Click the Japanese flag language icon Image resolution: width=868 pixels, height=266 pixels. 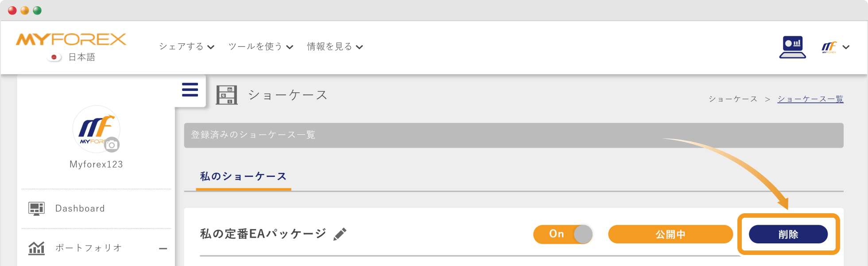(x=54, y=57)
